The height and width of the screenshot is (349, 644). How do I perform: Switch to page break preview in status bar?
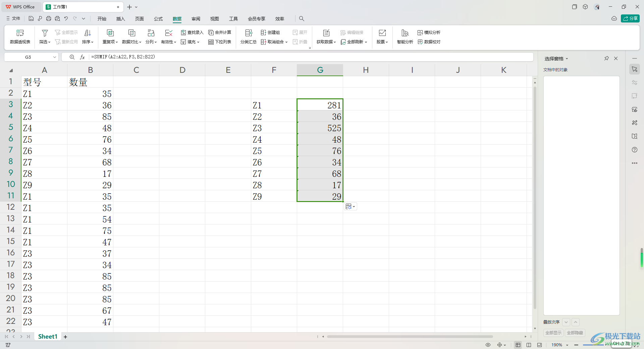539,345
